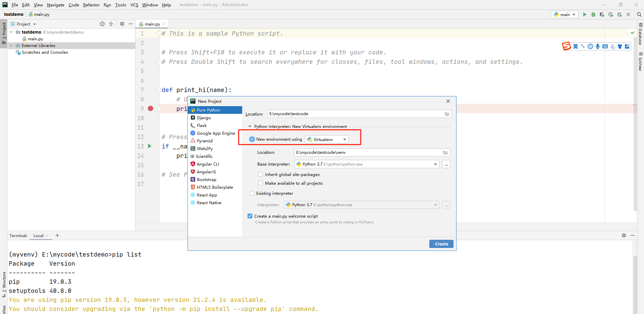Screen dimensions: 644x314
Task: Open the Database side tool tab
Action: point(640,34)
